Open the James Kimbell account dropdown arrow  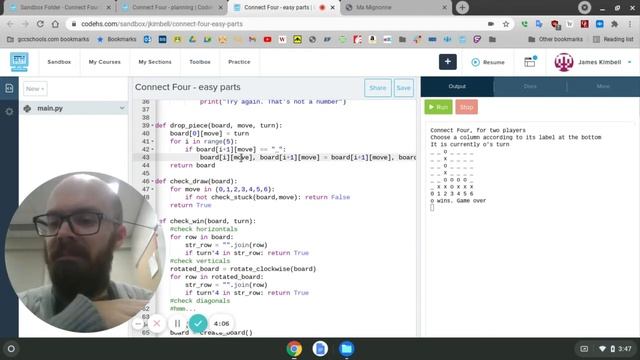tap(629, 62)
